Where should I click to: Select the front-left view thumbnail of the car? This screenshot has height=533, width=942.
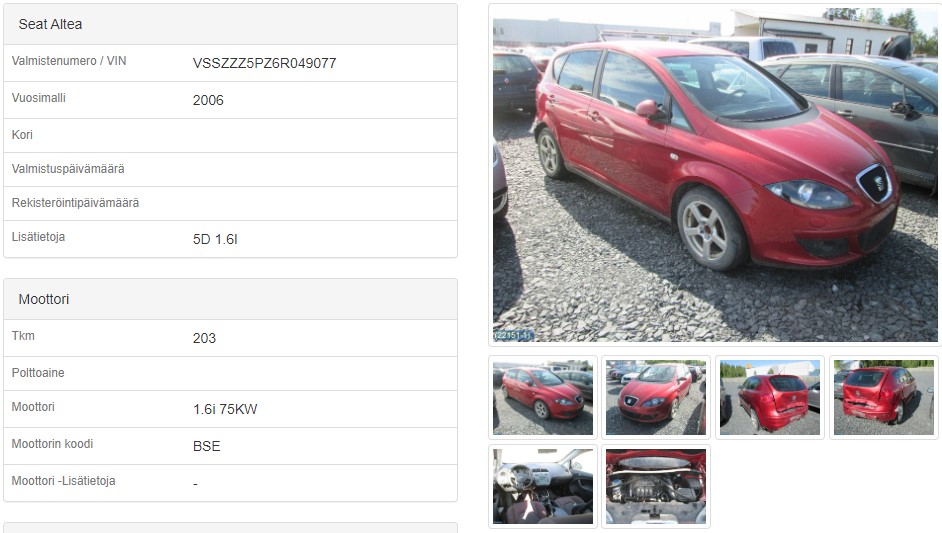(x=543, y=397)
